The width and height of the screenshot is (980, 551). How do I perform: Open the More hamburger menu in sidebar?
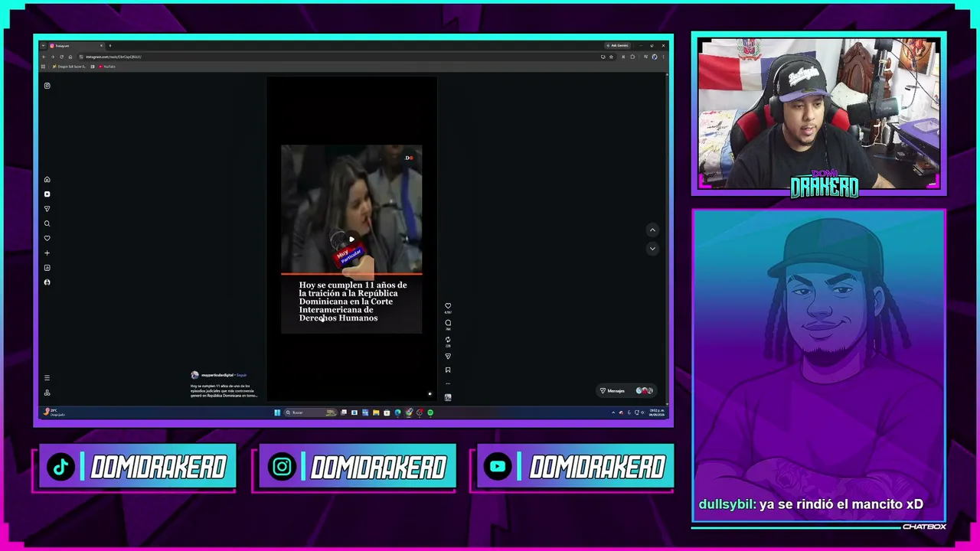coord(47,378)
